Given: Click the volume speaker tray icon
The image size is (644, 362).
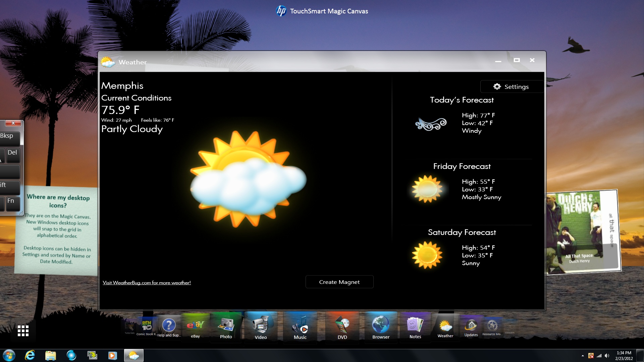Looking at the screenshot, I should click(x=607, y=356).
